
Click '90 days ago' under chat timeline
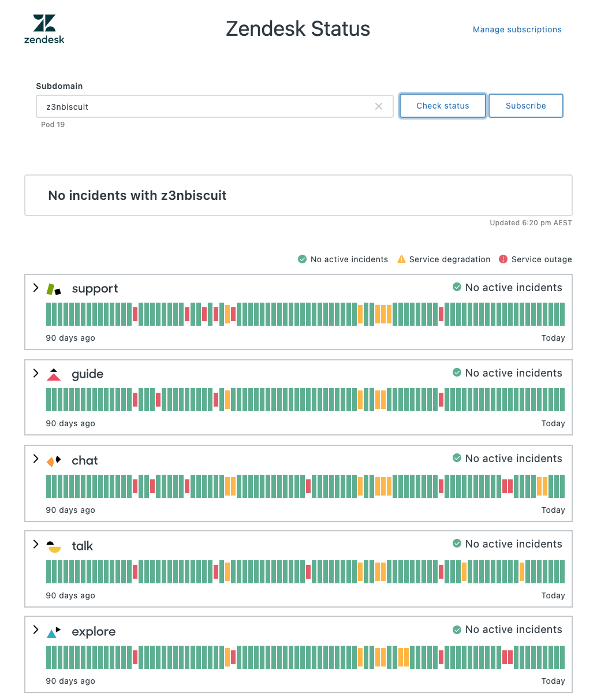tap(70, 510)
